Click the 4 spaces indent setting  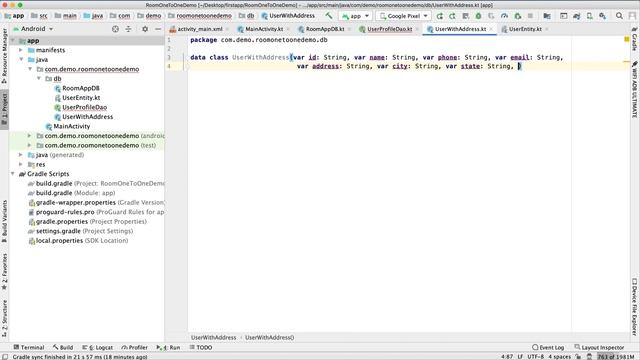(x=559, y=357)
